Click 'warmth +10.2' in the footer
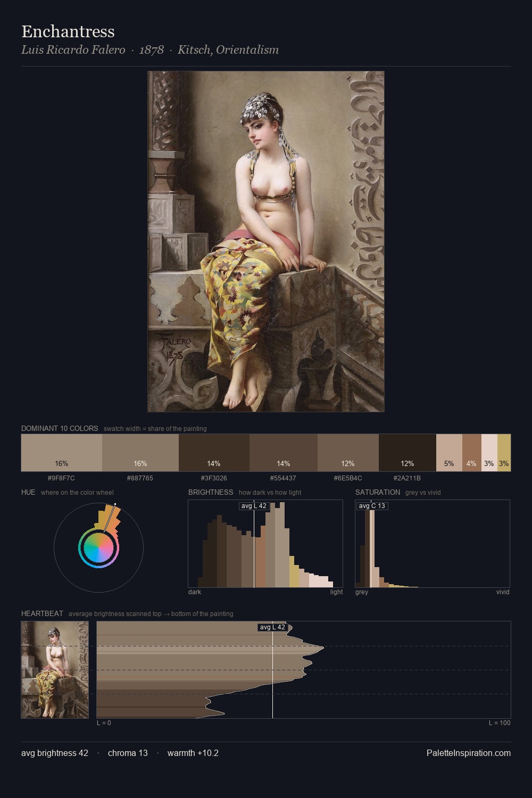The height and width of the screenshot is (798, 532). 193,753
